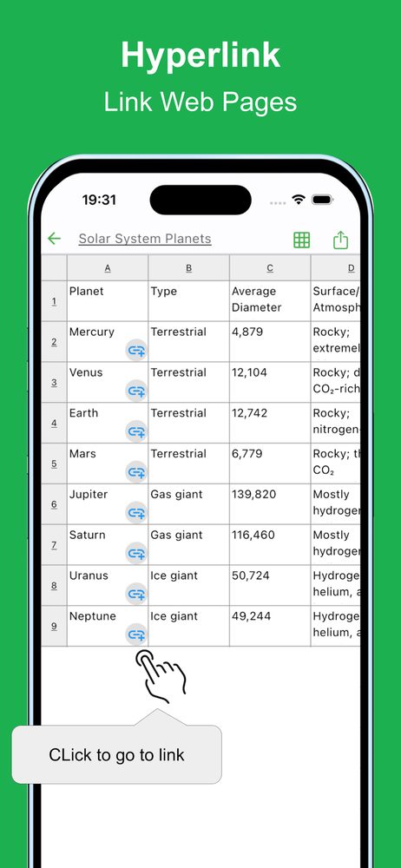401x868 pixels.
Task: Select the top-left corner select-all cell
Action: tap(55, 268)
